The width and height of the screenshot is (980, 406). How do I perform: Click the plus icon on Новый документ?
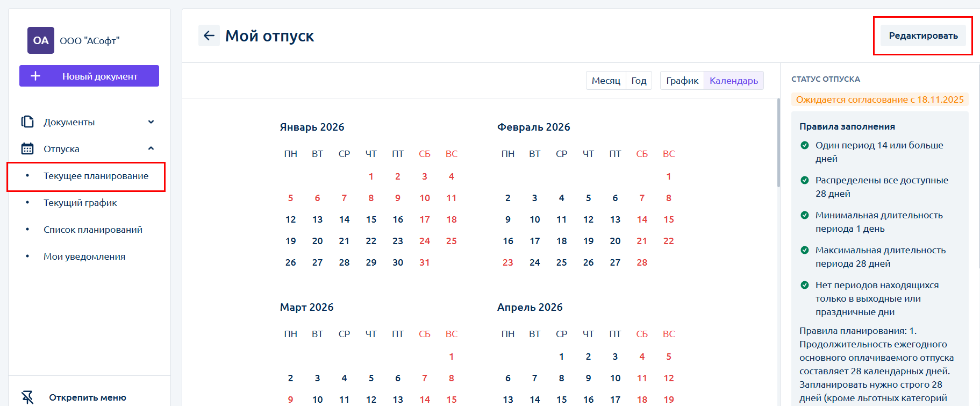pos(35,76)
